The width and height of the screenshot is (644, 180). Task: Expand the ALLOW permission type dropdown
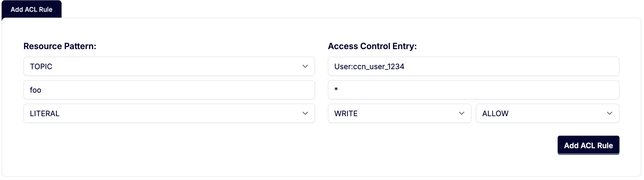(x=547, y=113)
